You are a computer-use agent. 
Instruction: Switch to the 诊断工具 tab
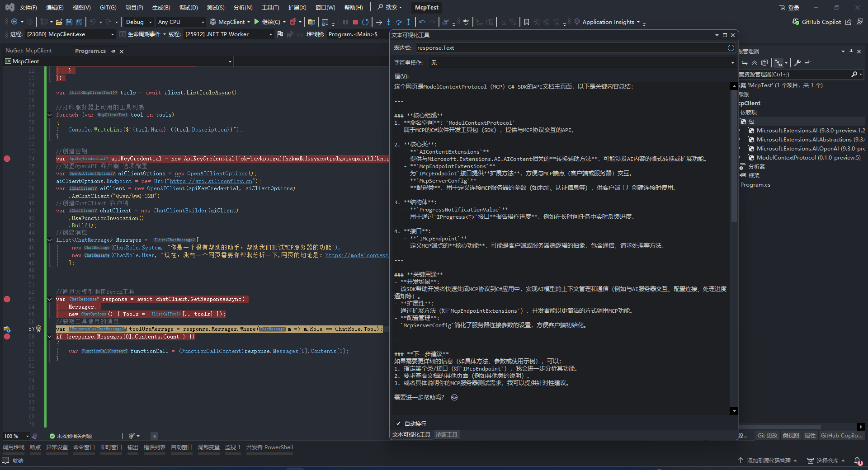(x=447, y=434)
